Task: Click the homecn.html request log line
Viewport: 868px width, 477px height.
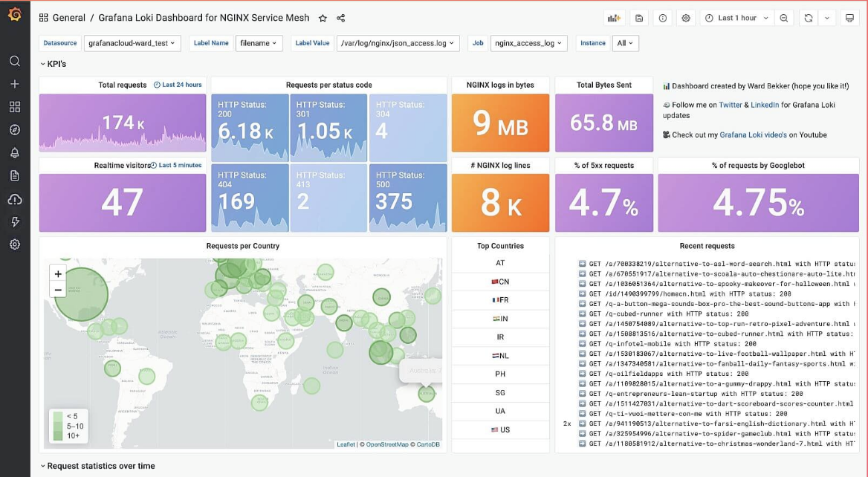Action: (x=690, y=293)
